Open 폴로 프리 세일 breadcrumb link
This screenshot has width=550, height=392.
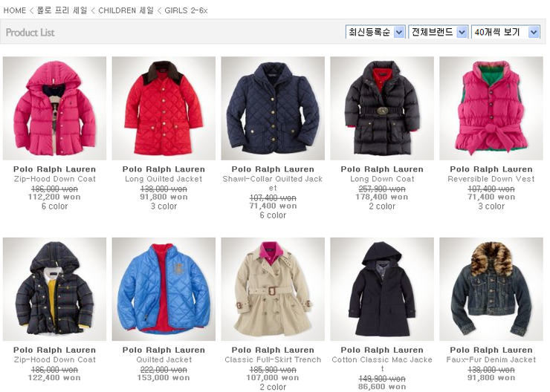point(62,10)
